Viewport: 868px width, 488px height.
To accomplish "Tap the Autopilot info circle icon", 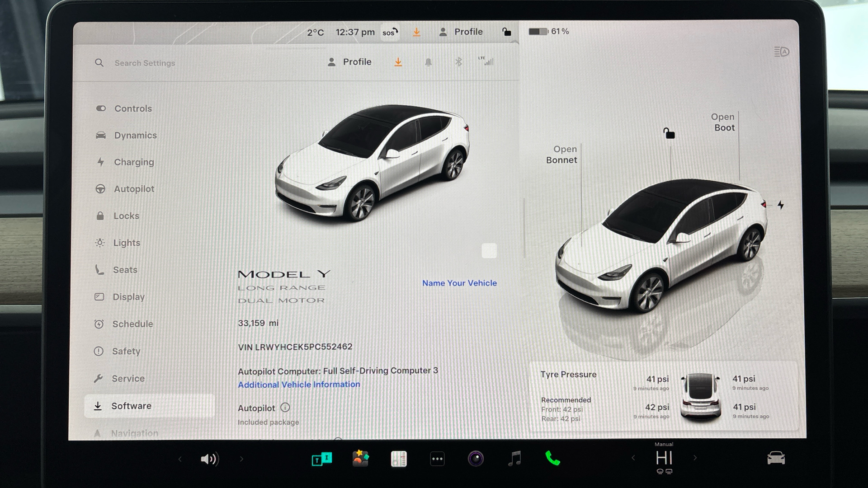I will coord(285,408).
